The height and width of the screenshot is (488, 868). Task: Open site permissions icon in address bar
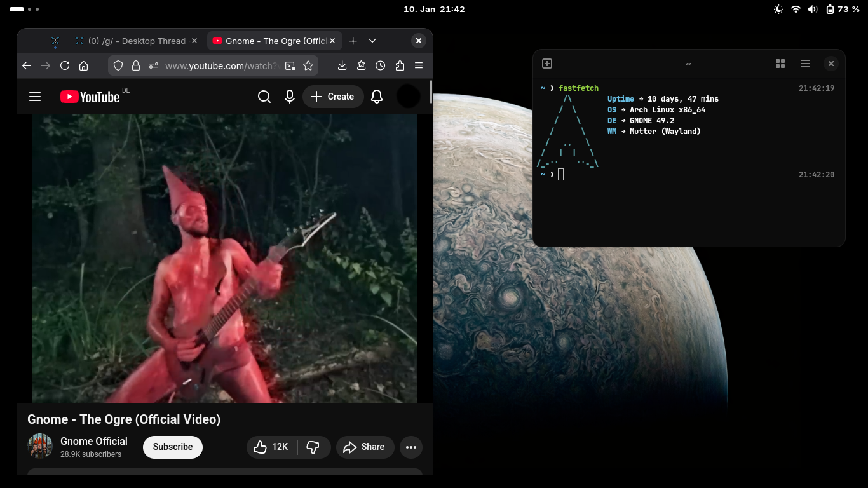153,65
